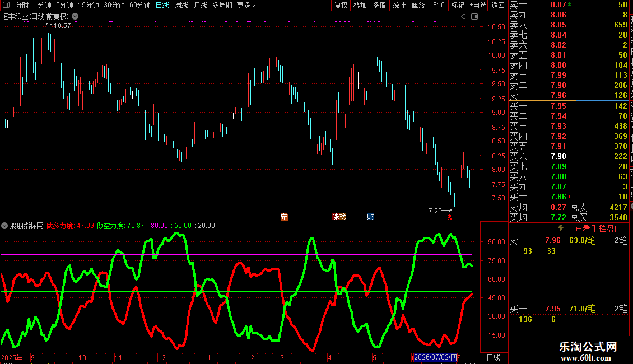The height and width of the screenshot is (364, 633).
Task: Select the 15分钟 period
Action: tap(88, 5)
